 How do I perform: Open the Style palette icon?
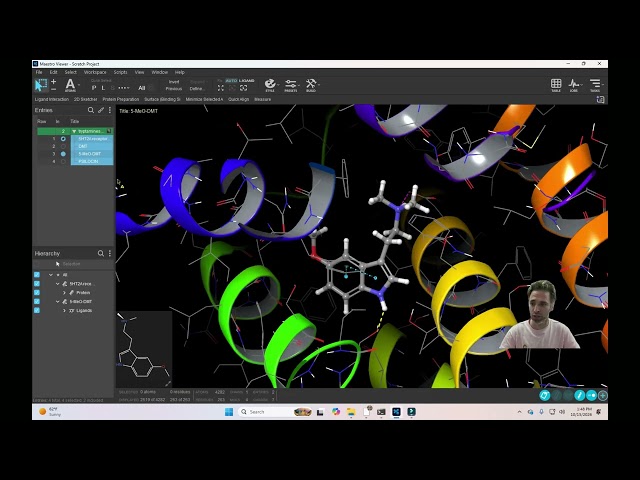[x=270, y=84]
